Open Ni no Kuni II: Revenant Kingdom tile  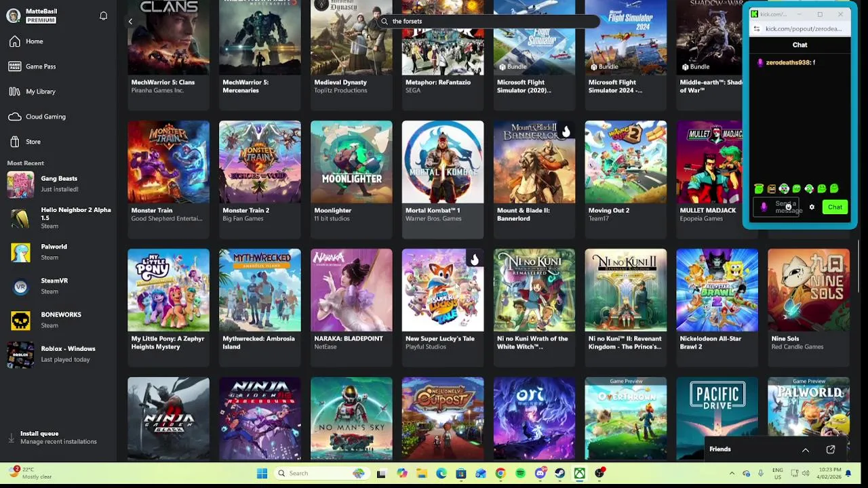pyautogui.click(x=626, y=307)
